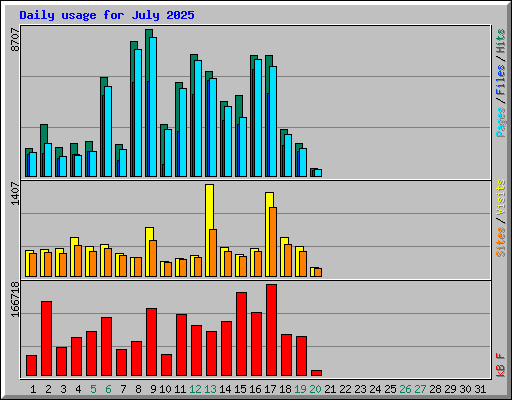This screenshot has width=512, height=400.
Task: Click the orange sites bar for day 17
Action: click(273, 242)
